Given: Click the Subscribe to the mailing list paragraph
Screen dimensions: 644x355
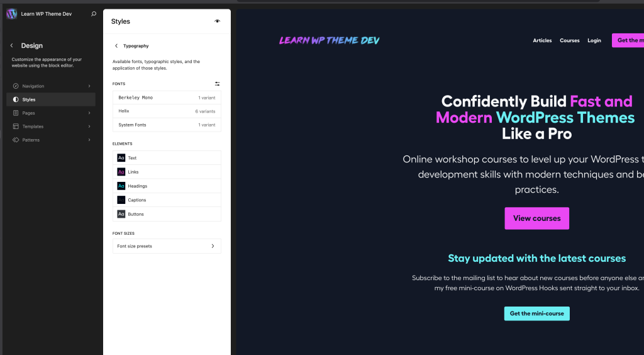Looking at the screenshot, I should click(528, 283).
